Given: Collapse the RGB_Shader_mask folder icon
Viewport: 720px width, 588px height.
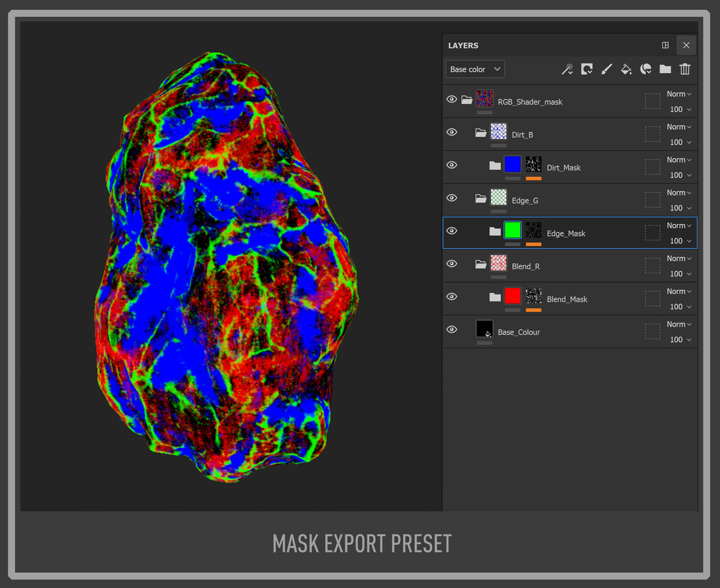Looking at the screenshot, I should pos(467,99).
